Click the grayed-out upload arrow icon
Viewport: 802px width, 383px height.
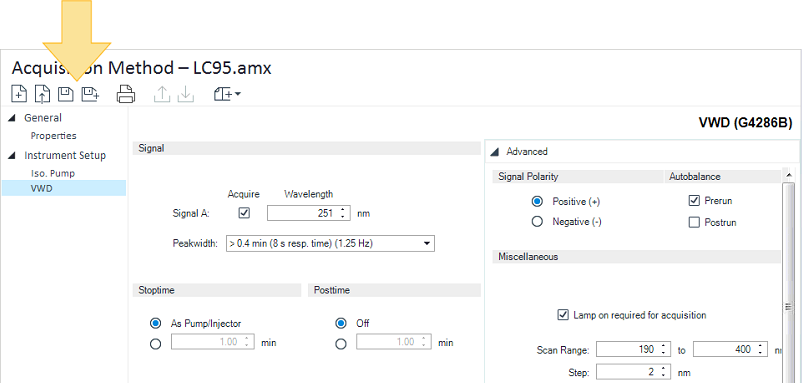pyautogui.click(x=162, y=94)
